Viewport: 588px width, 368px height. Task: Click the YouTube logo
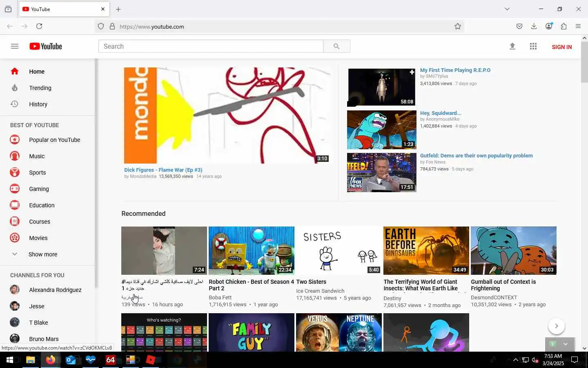pos(46,46)
